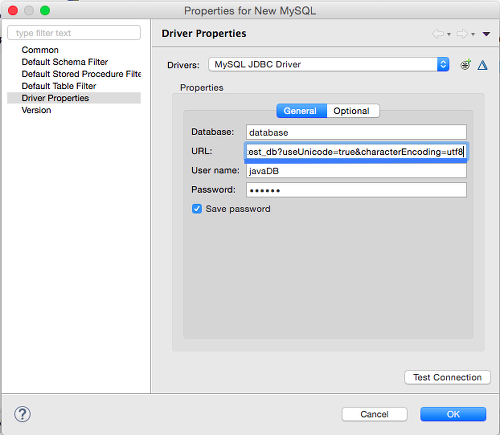Image resolution: width=500 pixels, height=435 pixels.
Task: Click into the User name field
Action: [x=356, y=171]
